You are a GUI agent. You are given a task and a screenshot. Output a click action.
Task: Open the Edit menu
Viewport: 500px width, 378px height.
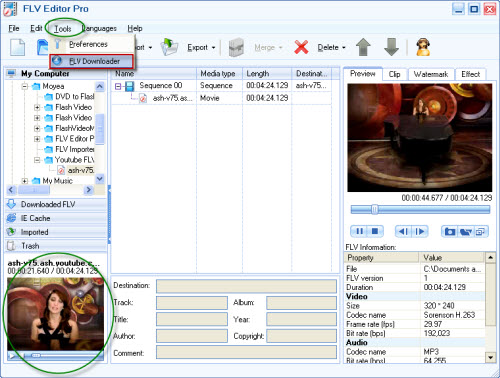pos(36,28)
